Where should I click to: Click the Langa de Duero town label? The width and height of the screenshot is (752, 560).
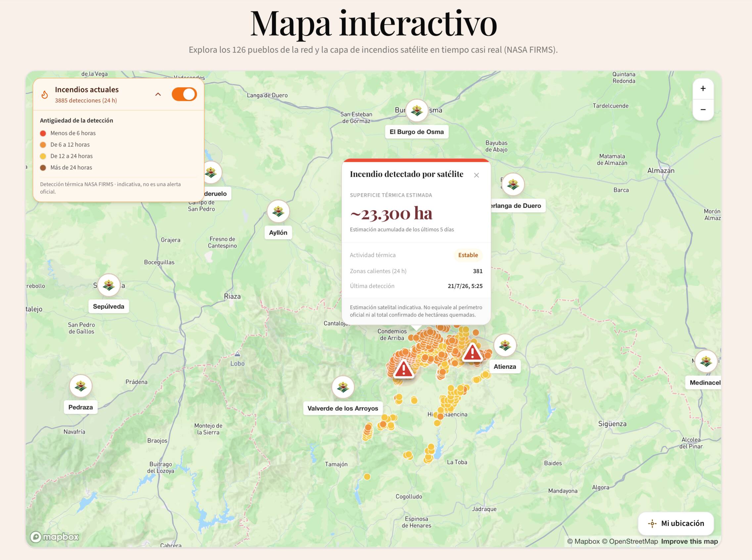pyautogui.click(x=267, y=96)
